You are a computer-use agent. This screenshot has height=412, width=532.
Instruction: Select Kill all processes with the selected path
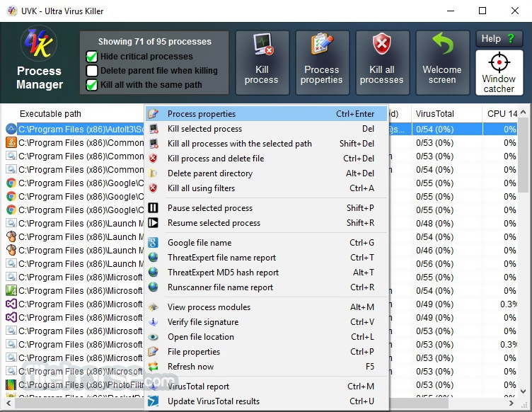(x=266, y=144)
